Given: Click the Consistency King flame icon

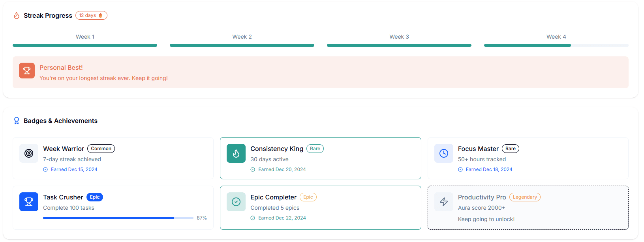Looking at the screenshot, I should click(236, 153).
